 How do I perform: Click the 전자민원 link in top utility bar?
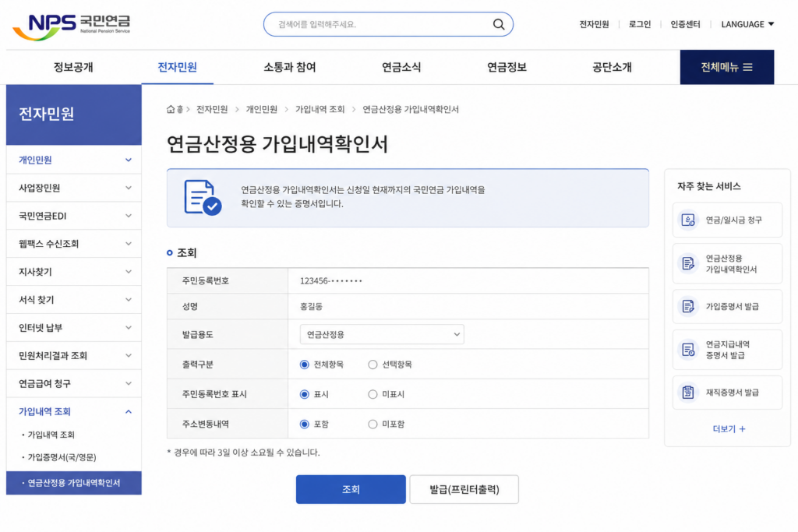coord(594,24)
